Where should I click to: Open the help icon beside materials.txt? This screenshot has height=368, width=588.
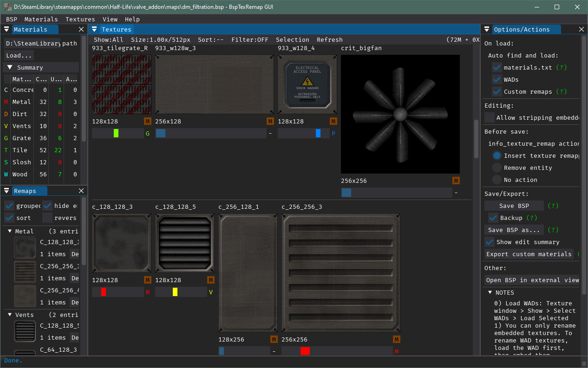pos(562,67)
